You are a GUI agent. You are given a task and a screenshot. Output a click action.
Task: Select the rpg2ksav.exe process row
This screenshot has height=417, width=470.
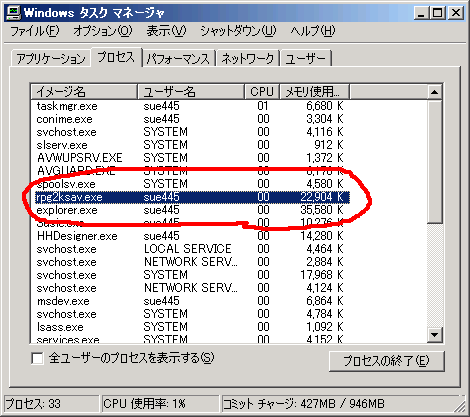(x=193, y=197)
